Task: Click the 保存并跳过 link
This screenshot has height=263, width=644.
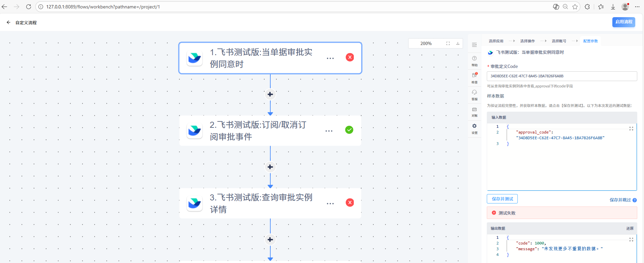Action: pyautogui.click(x=620, y=200)
